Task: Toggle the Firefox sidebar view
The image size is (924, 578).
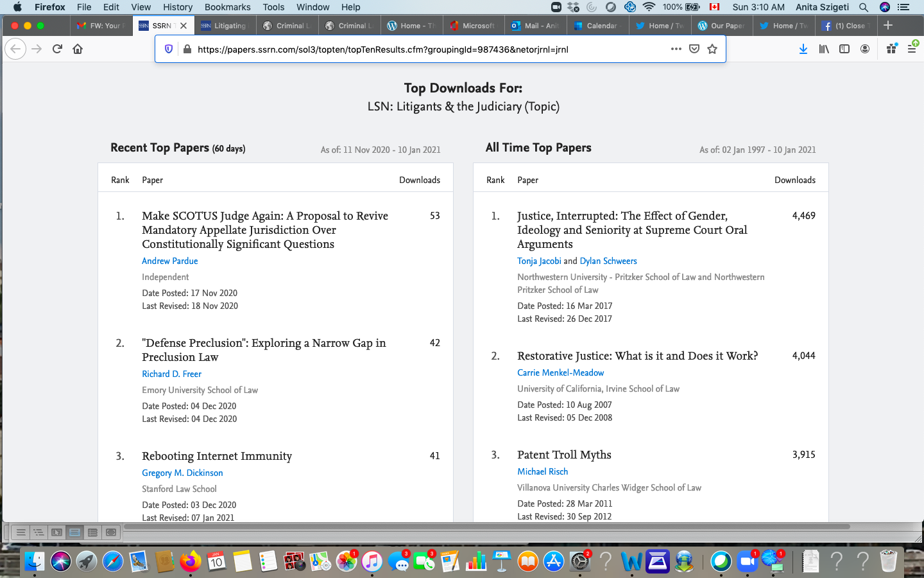Action: [x=844, y=49]
